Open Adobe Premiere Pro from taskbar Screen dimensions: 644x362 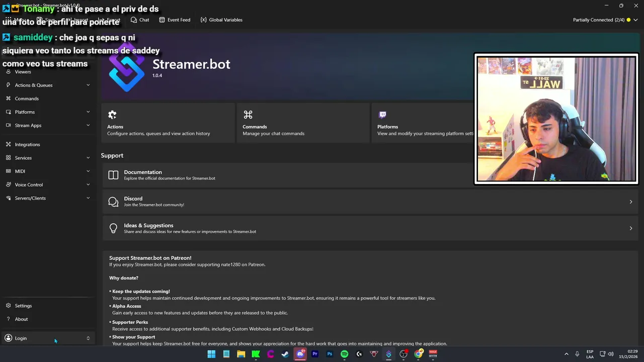[315, 354]
